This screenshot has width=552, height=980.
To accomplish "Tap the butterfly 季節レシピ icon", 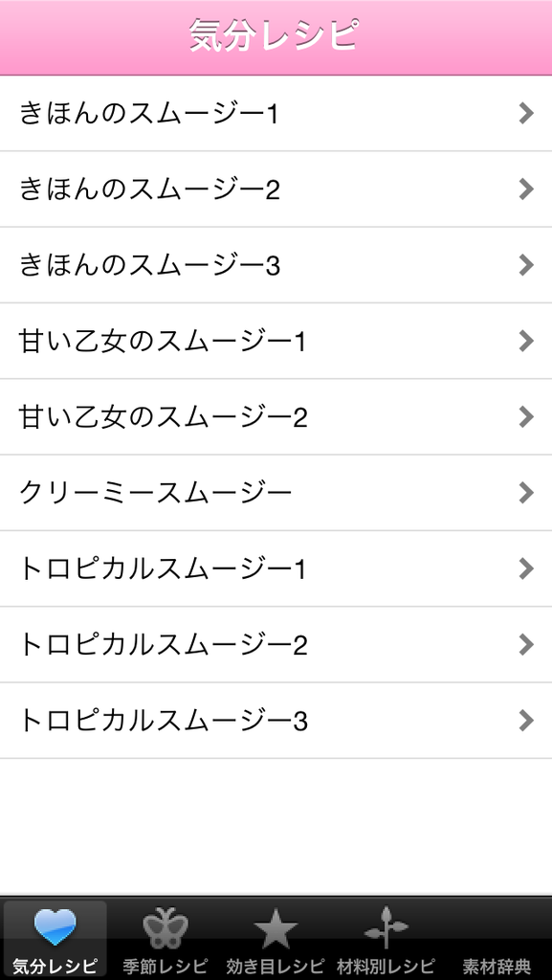I will (166, 927).
